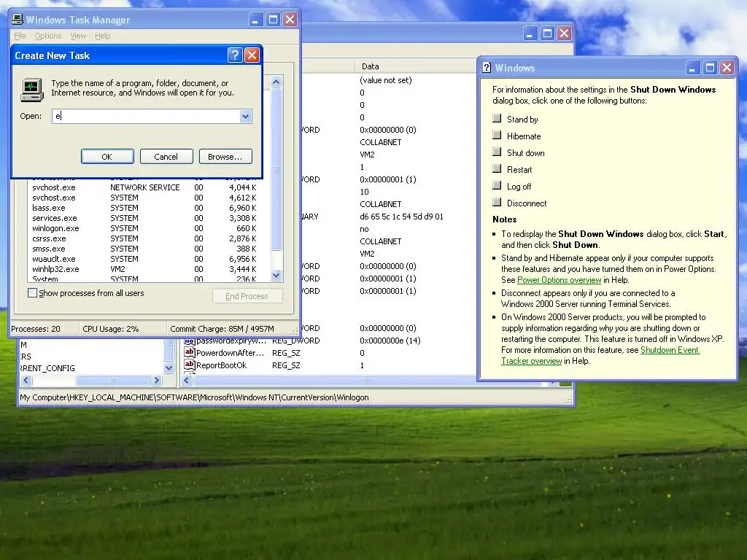The width and height of the screenshot is (747, 560).
Task: Maximize the Registry Editor window
Action: click(547, 34)
